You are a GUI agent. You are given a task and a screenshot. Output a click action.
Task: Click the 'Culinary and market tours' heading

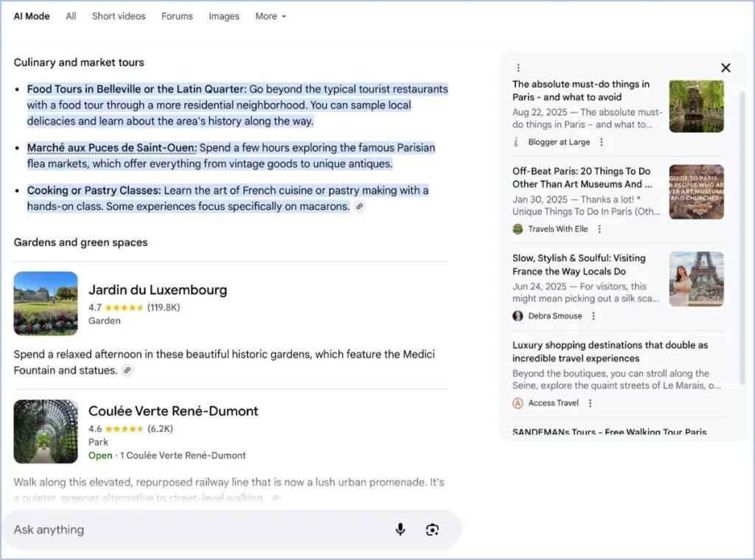click(79, 63)
